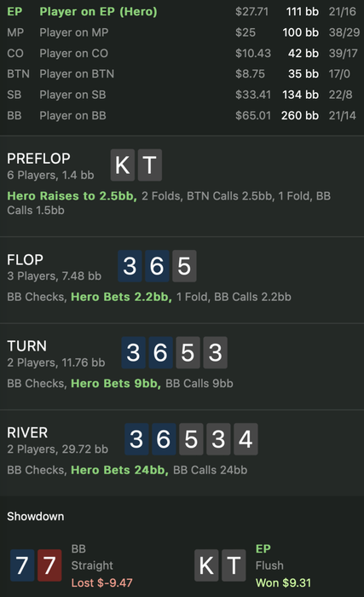The image size is (364, 597).
Task: Select the gray 5 card on Flop
Action: click(184, 266)
